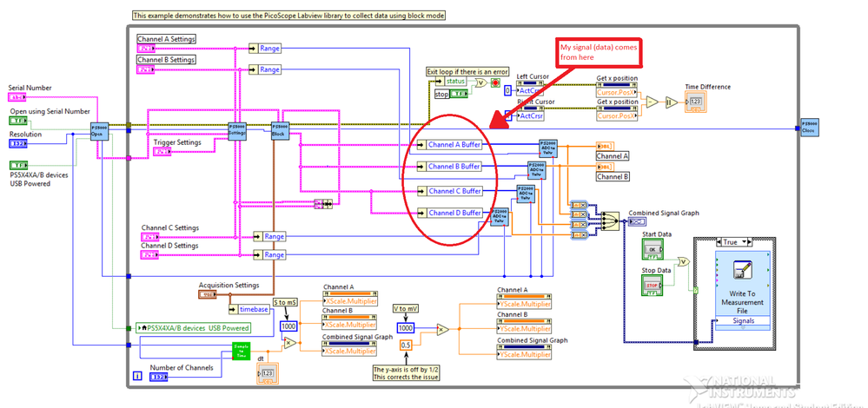Select the PS5000 Settings VI icon
868x408 pixels.
pos(237,132)
